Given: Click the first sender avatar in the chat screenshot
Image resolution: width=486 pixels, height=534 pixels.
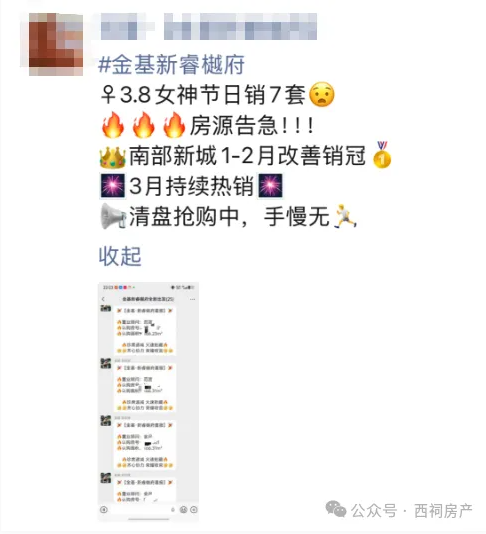Looking at the screenshot, I should click(106, 309).
